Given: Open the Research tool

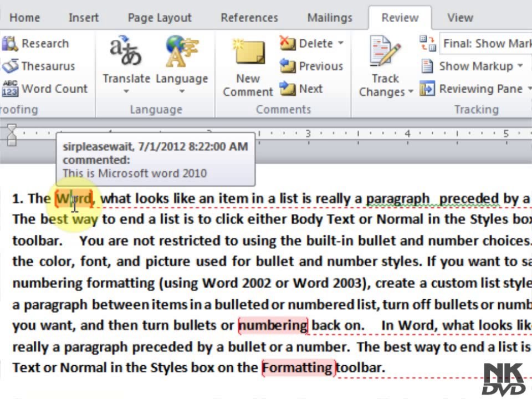Looking at the screenshot, I should tap(35, 43).
